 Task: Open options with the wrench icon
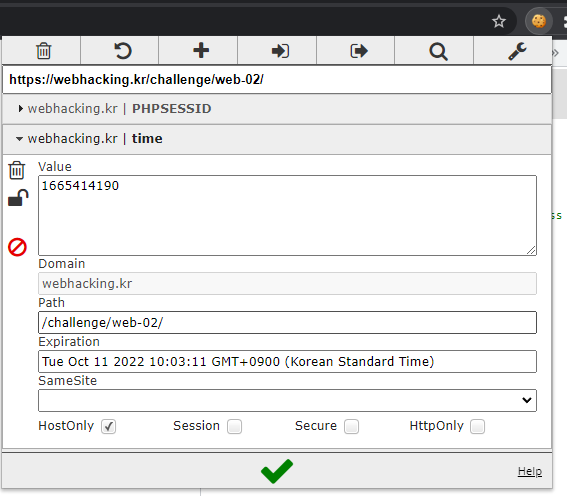coord(517,51)
